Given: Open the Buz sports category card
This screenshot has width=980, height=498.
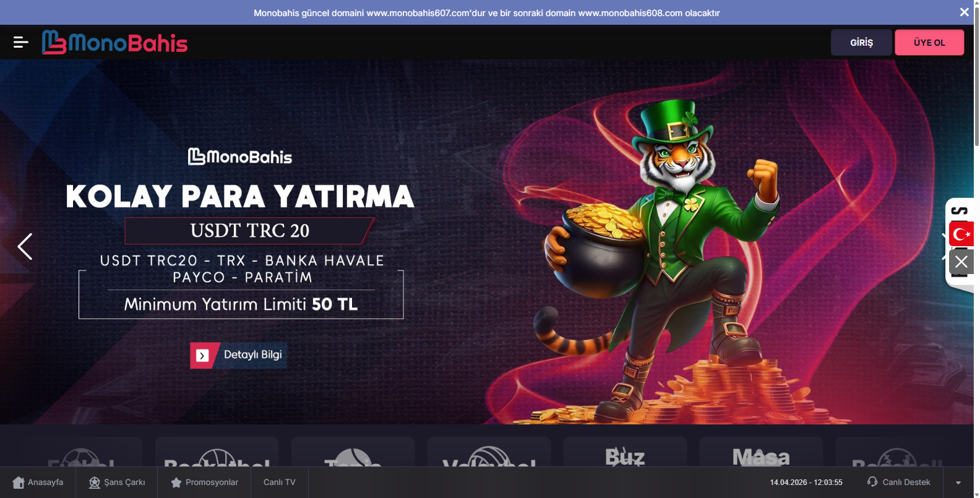Looking at the screenshot, I should (625, 452).
